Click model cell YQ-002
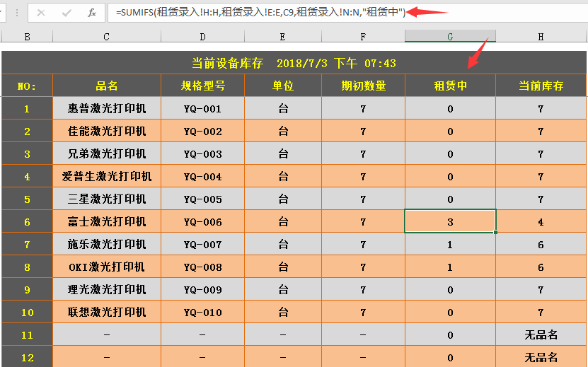Viewport: 588px width, 367px height. coord(202,131)
